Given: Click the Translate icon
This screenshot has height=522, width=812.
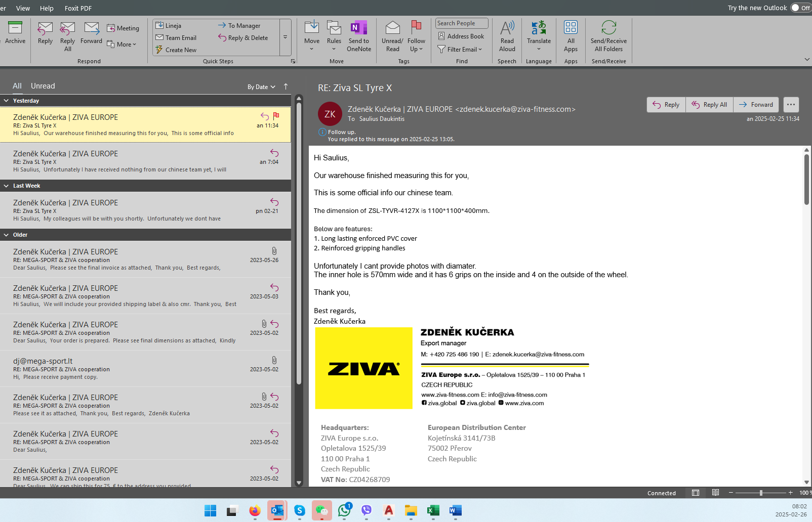Looking at the screenshot, I should pyautogui.click(x=539, y=28).
